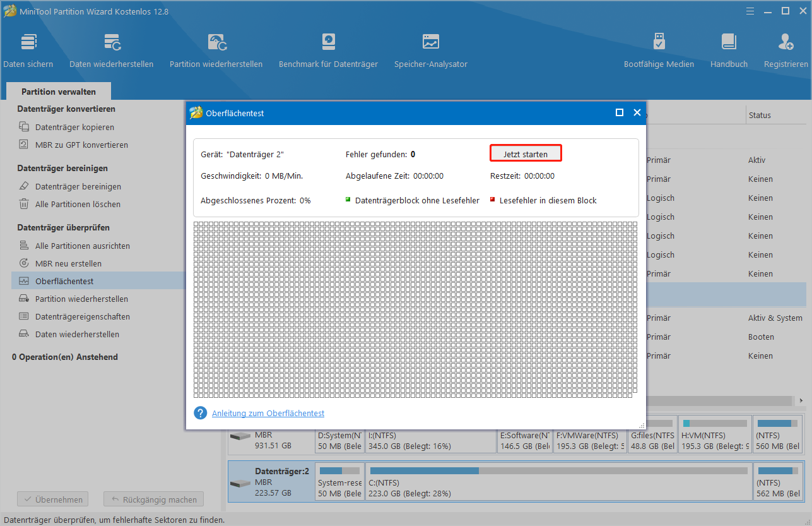Open Speicher-Analysator tool
The image size is (812, 526).
pyautogui.click(x=431, y=51)
